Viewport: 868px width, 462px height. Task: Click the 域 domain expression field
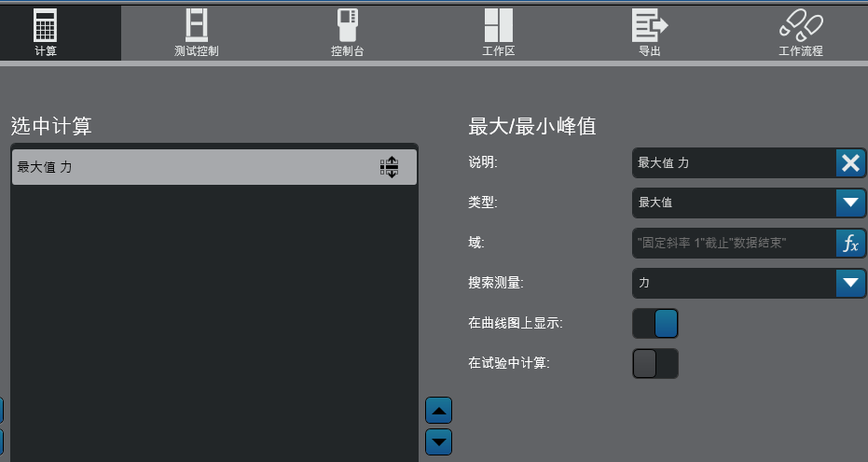coord(734,243)
